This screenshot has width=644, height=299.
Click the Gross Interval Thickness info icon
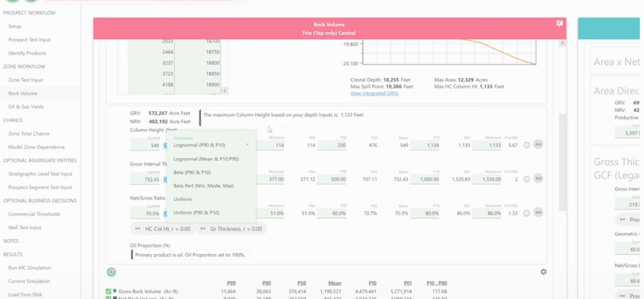click(x=527, y=179)
